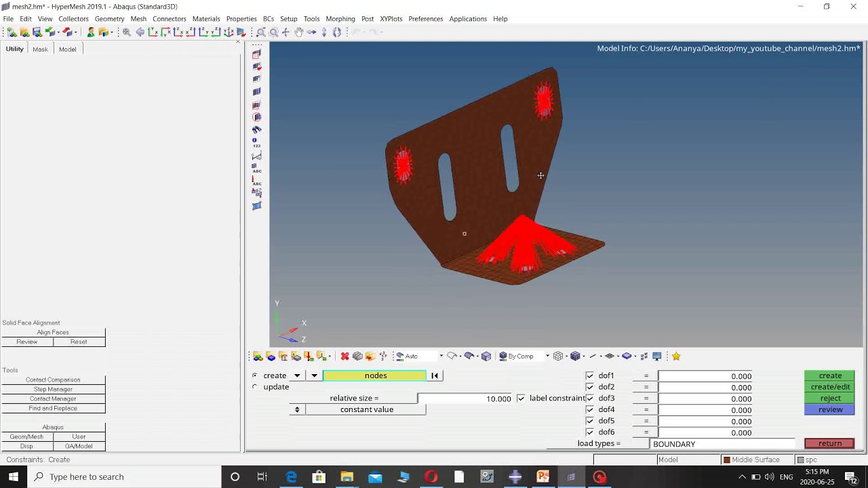This screenshot has width=868, height=488.
Task: Click the monitor display icon near star
Action: 656,356
